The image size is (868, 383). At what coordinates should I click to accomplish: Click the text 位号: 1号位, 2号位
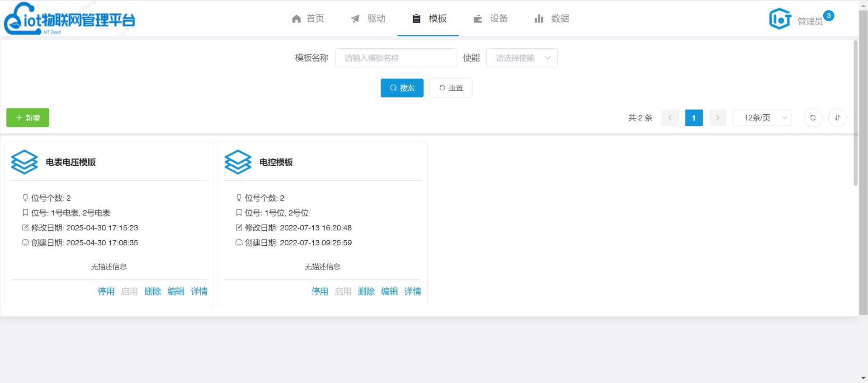click(277, 213)
